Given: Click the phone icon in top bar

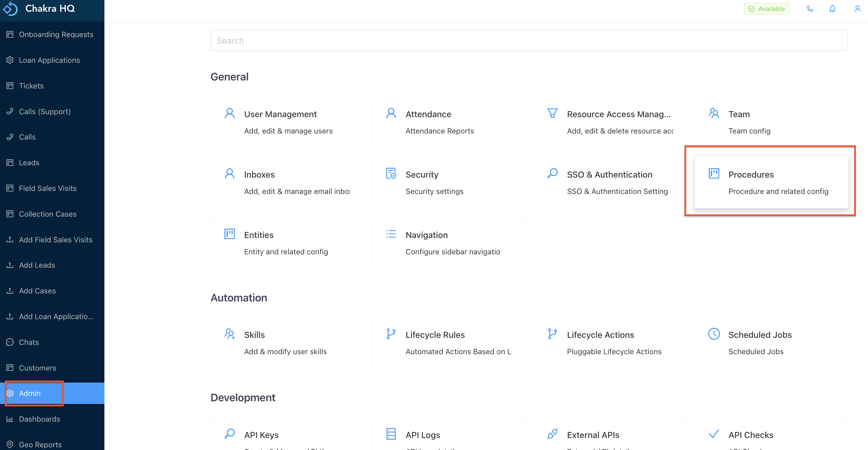Looking at the screenshot, I should (x=810, y=9).
